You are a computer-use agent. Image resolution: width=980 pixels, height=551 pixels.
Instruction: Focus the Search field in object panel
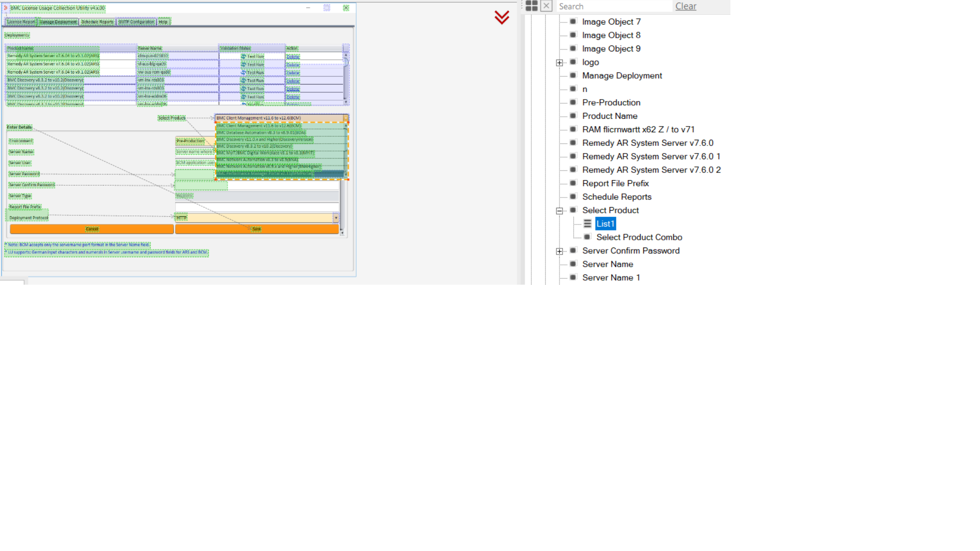point(614,6)
